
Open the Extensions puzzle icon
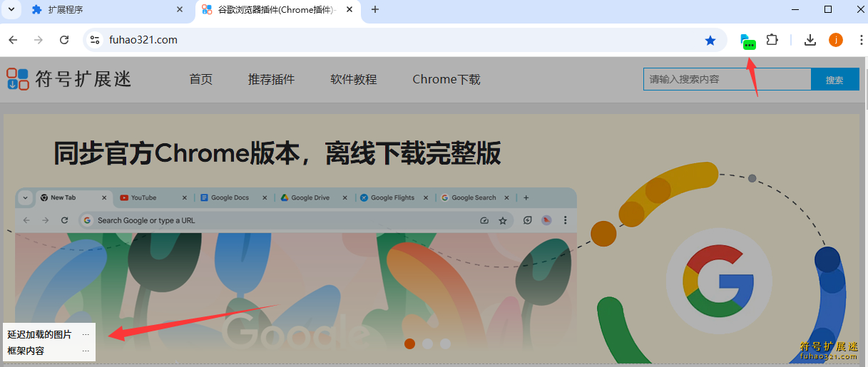pos(772,40)
